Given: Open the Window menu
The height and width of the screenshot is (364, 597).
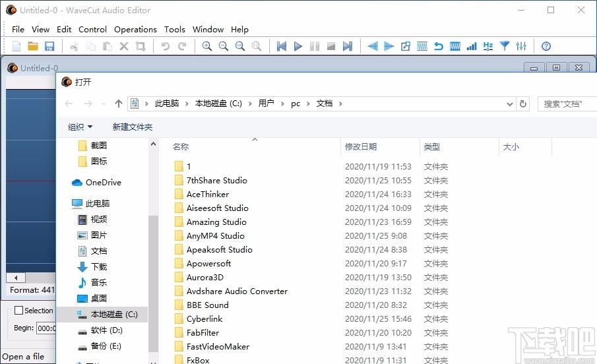Looking at the screenshot, I should 208,29.
